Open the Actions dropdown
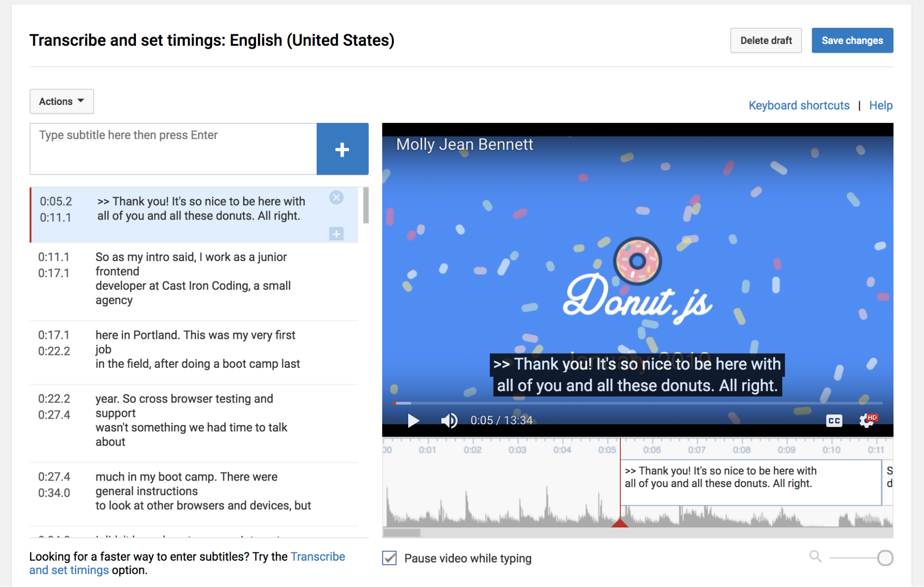 (x=61, y=101)
